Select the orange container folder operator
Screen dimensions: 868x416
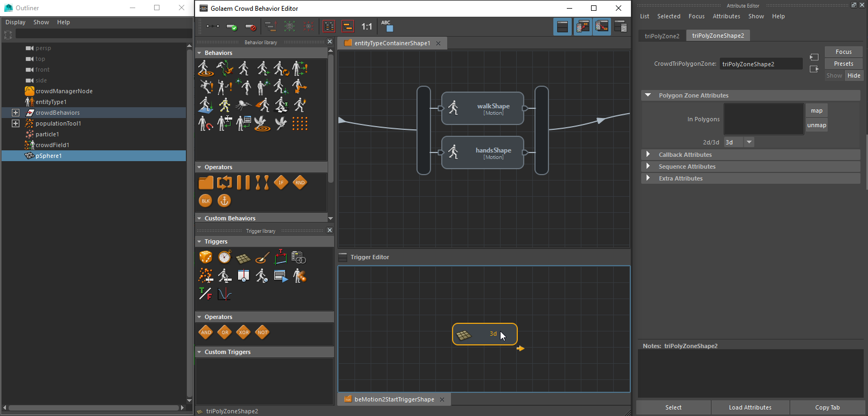point(206,183)
